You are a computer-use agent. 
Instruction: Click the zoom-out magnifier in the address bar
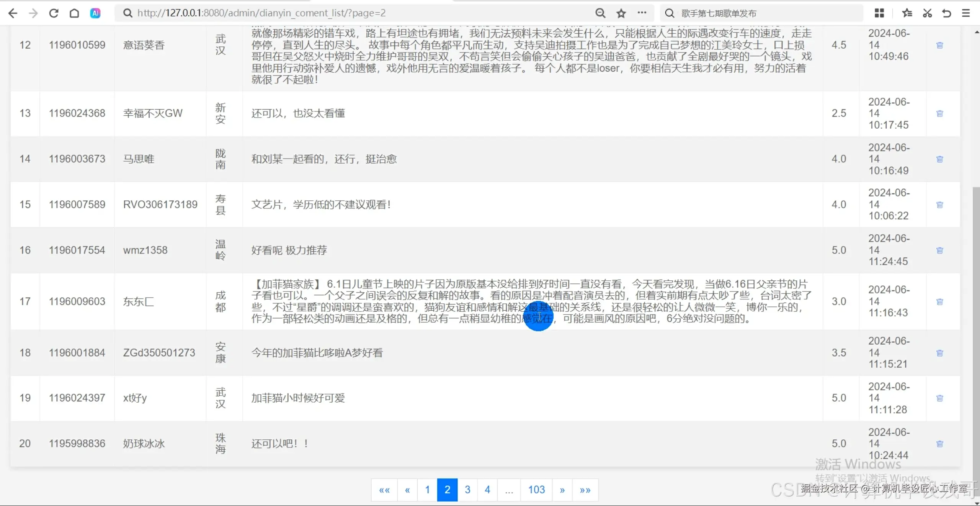click(x=600, y=13)
